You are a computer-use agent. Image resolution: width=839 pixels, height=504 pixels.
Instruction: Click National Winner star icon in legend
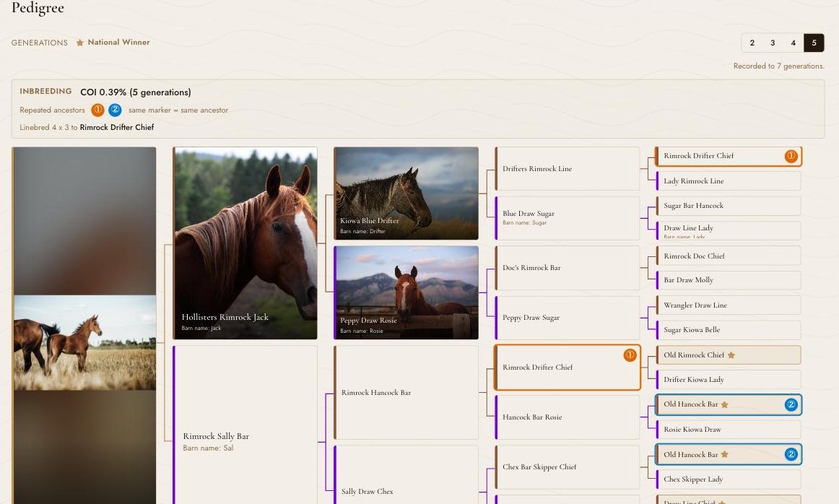(79, 43)
